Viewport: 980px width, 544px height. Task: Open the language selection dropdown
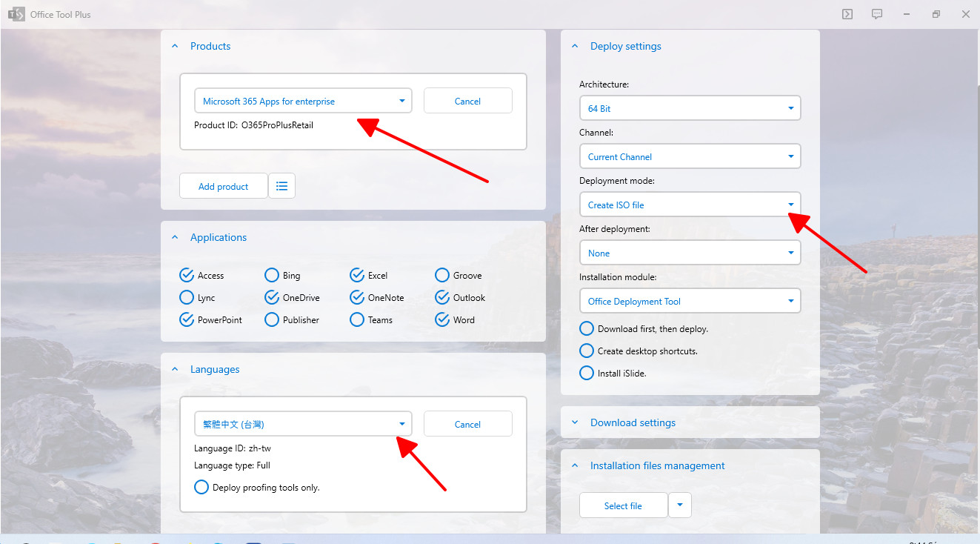pos(303,424)
